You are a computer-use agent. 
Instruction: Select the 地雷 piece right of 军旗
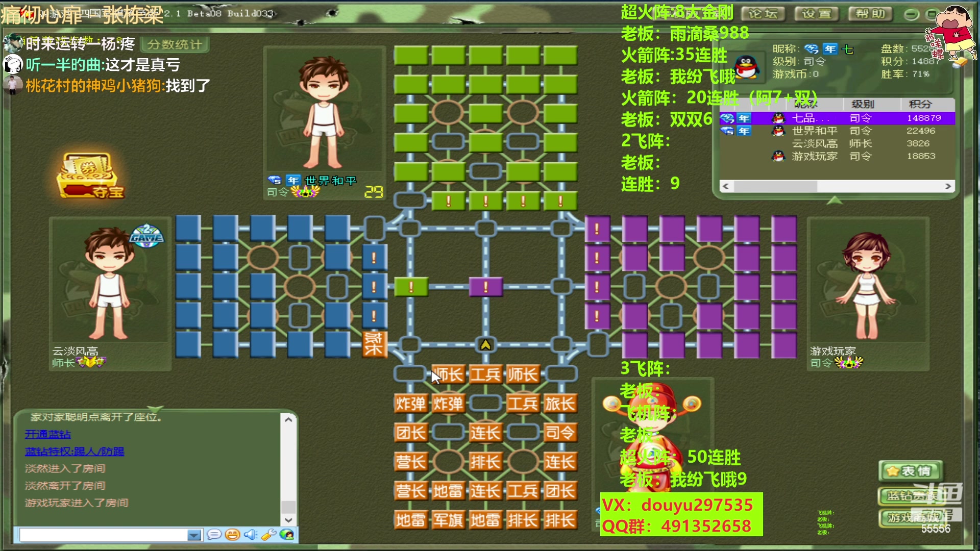click(485, 520)
